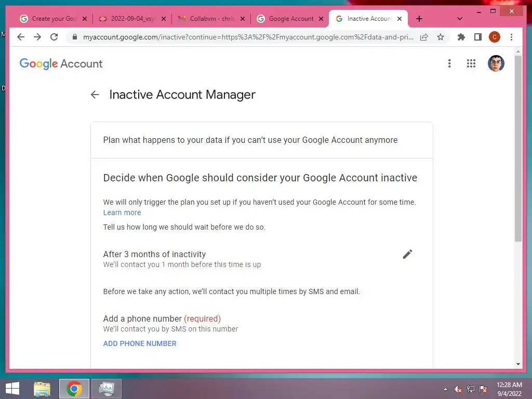Open the Extensions puzzle icon
This screenshot has width=532, height=399.
click(461, 37)
